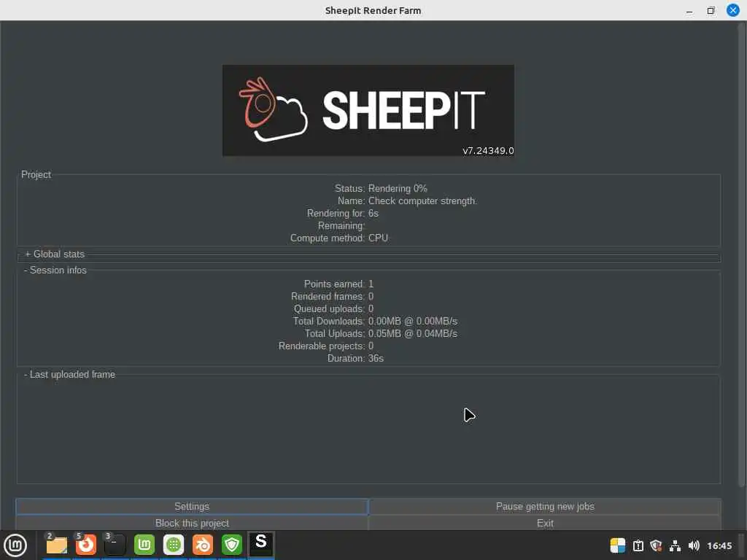747x560 pixels.
Task: Close the SheepIt Render Farm window
Action: (732, 10)
